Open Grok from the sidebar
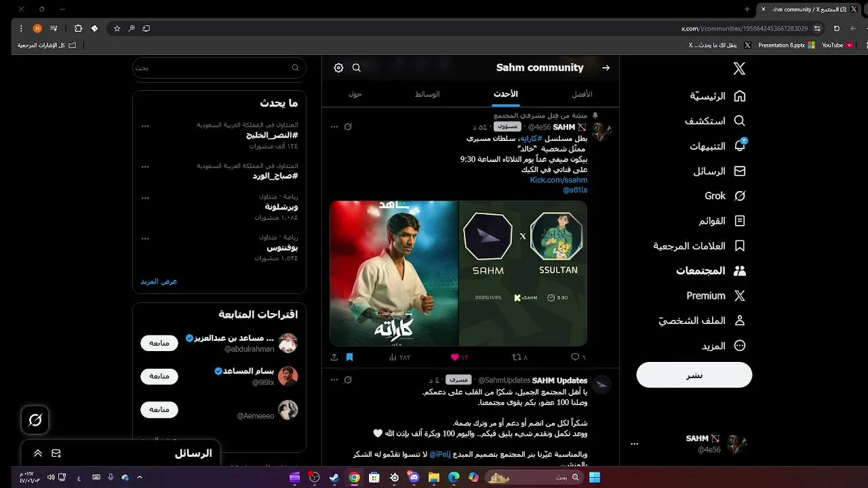868x488 pixels. [725, 196]
